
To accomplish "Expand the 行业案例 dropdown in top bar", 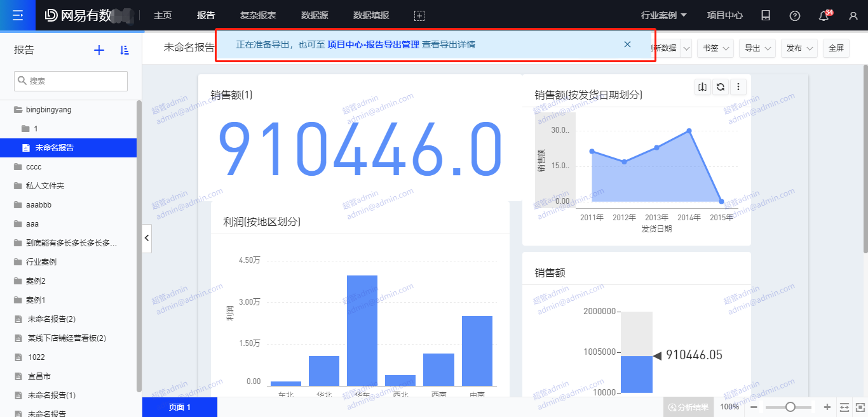I will click(663, 15).
